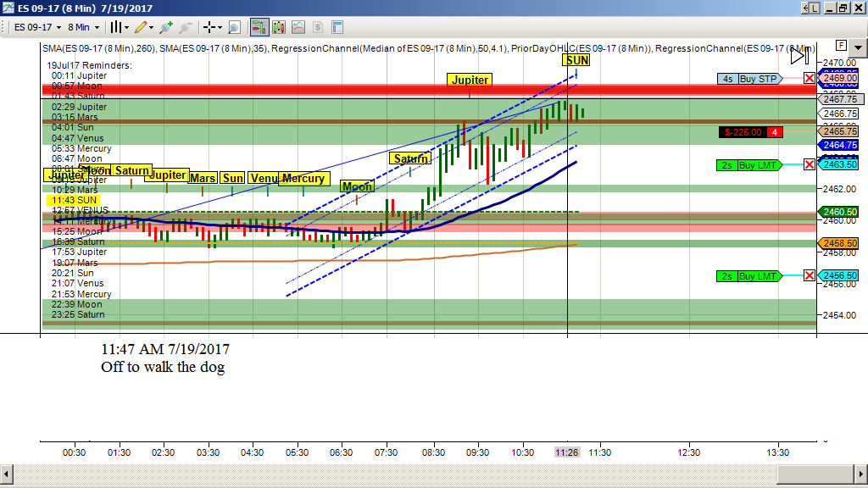This screenshot has height=488, width=868.
Task: Open the 8 Min interval dropdown
Action: 83,27
